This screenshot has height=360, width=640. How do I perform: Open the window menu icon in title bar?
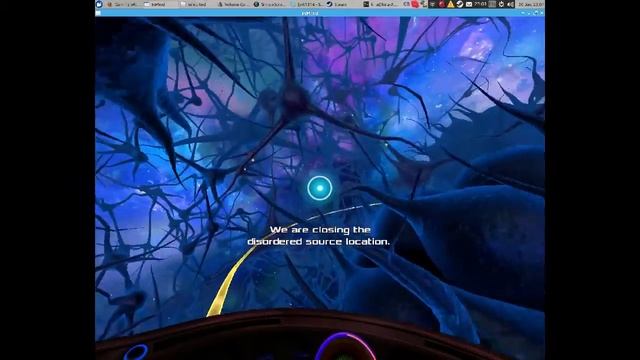tap(98, 13)
